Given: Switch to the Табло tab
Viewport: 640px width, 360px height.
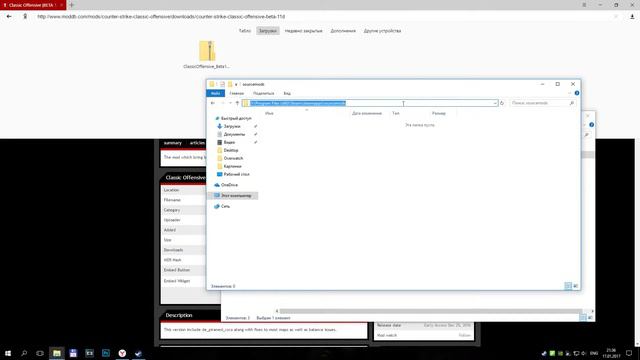Looking at the screenshot, I should pos(244,31).
